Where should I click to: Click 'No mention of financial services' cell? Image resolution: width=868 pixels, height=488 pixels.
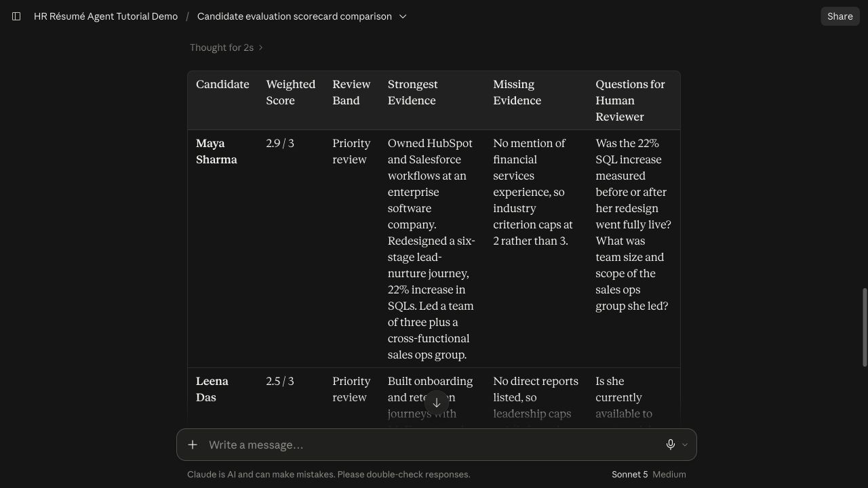click(x=533, y=192)
